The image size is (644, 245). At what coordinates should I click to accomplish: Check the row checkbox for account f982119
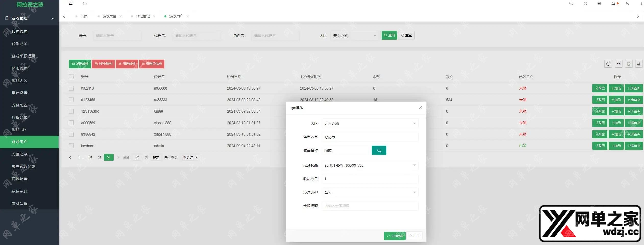coord(71,88)
